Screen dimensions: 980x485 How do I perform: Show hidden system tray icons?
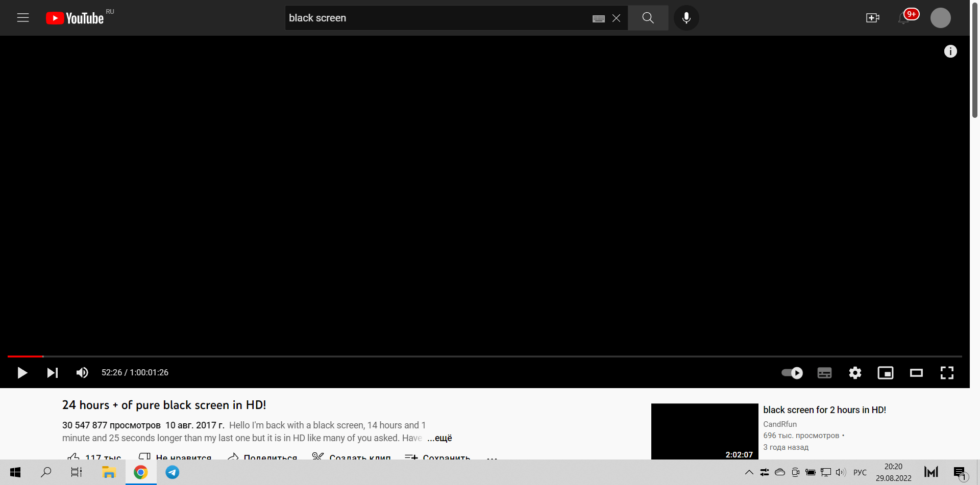749,472
